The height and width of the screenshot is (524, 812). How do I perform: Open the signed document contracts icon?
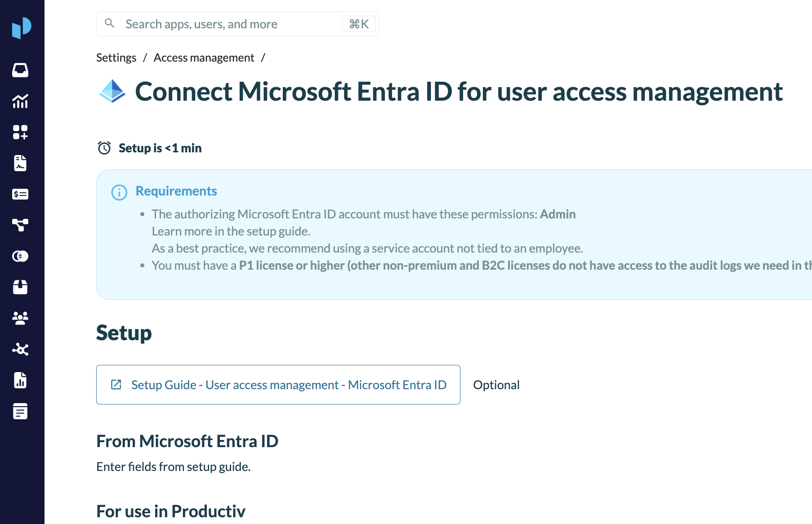20,163
